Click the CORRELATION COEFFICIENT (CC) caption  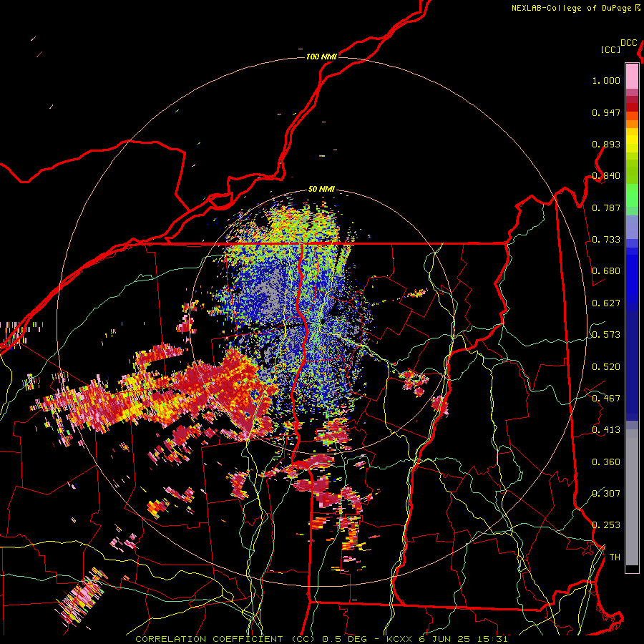(225, 639)
